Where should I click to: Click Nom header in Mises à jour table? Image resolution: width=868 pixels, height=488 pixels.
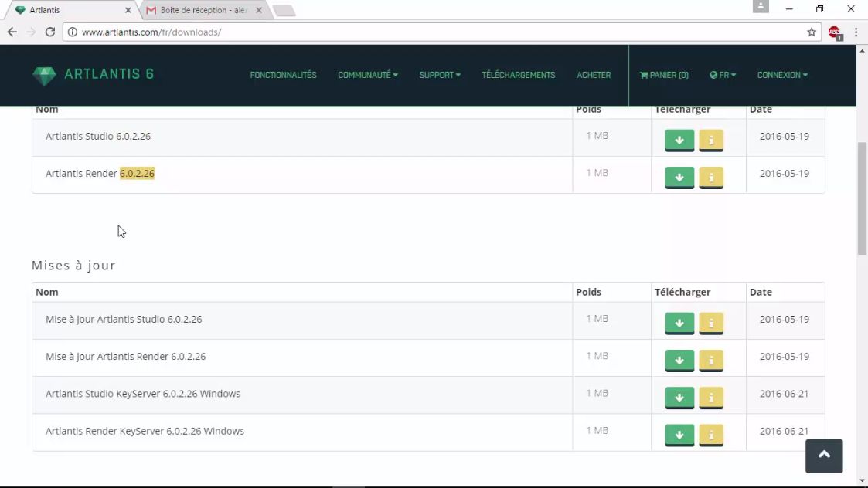click(x=47, y=292)
